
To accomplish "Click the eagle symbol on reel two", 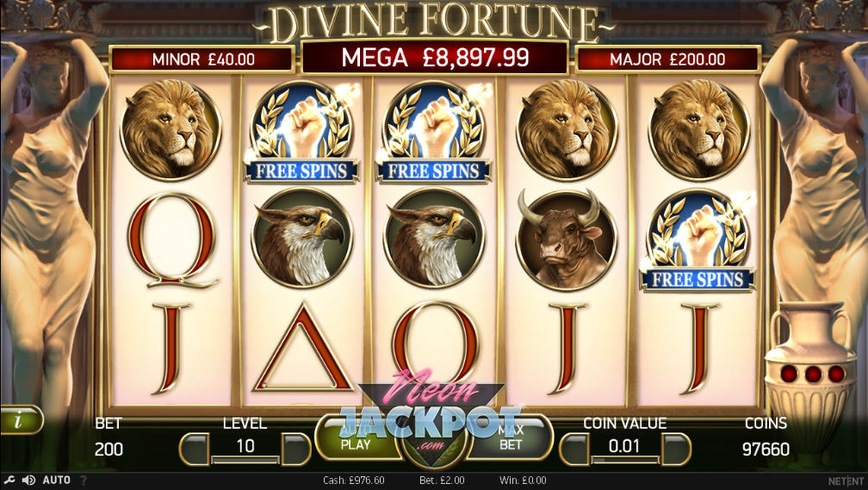I will pyautogui.click(x=302, y=237).
